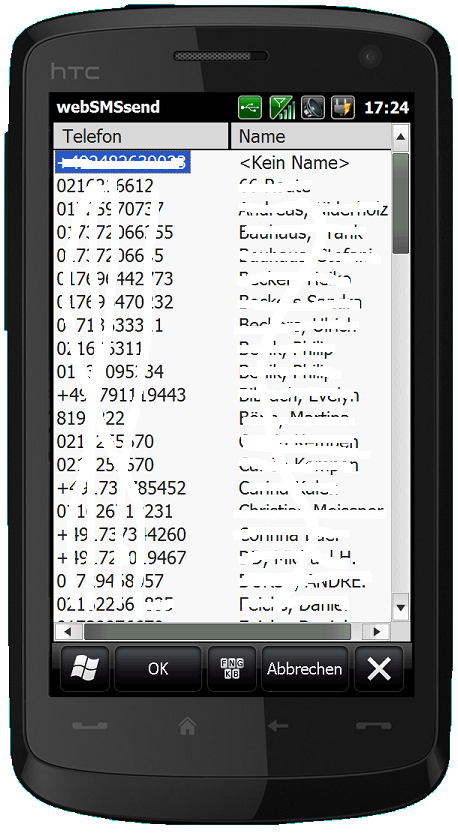Select the phone number starting 819
The image size is (458, 833).
coord(90,419)
